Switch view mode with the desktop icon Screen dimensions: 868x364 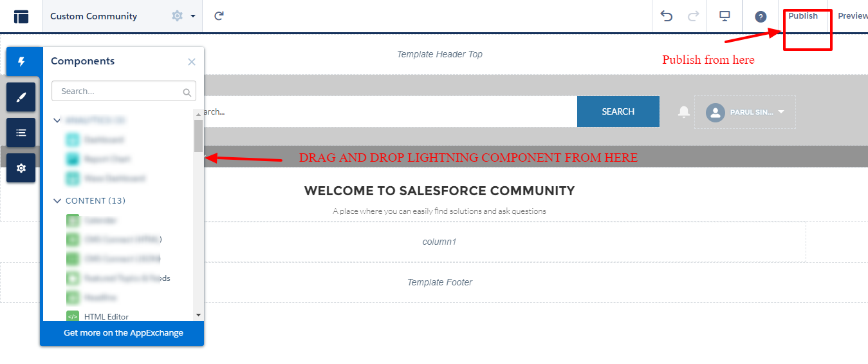[725, 16]
